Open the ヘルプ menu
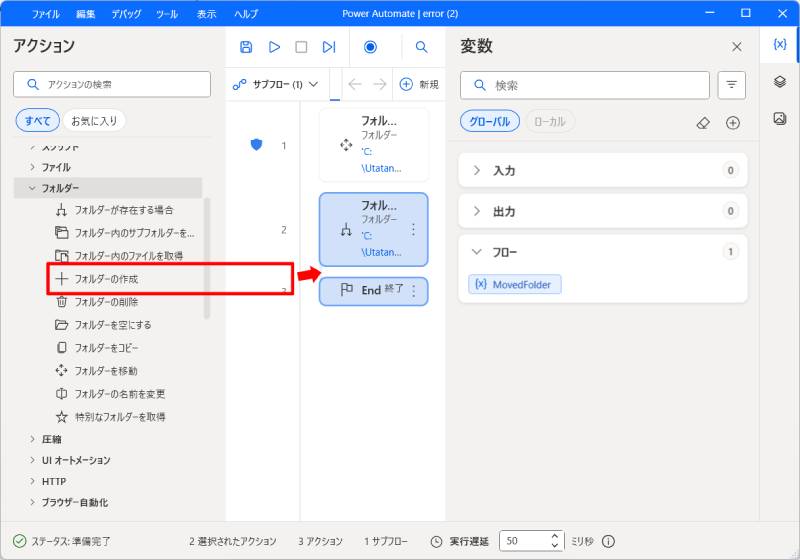The height and width of the screenshot is (560, 800). coord(246,14)
